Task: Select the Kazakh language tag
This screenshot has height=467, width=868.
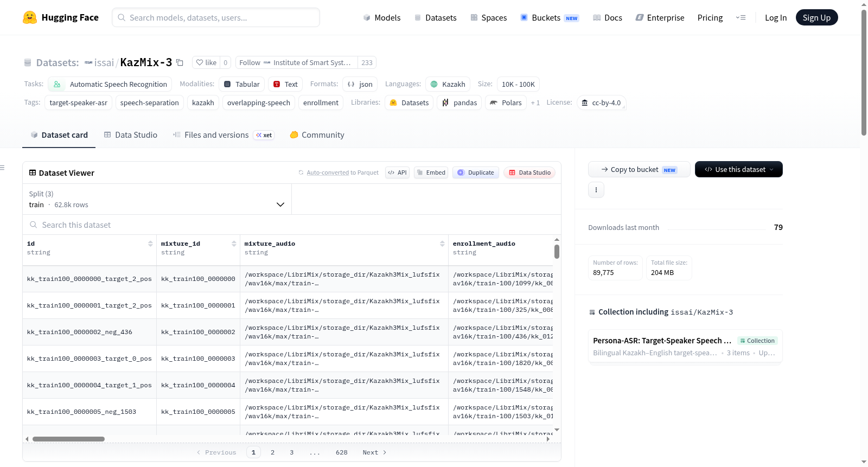Action: [448, 84]
